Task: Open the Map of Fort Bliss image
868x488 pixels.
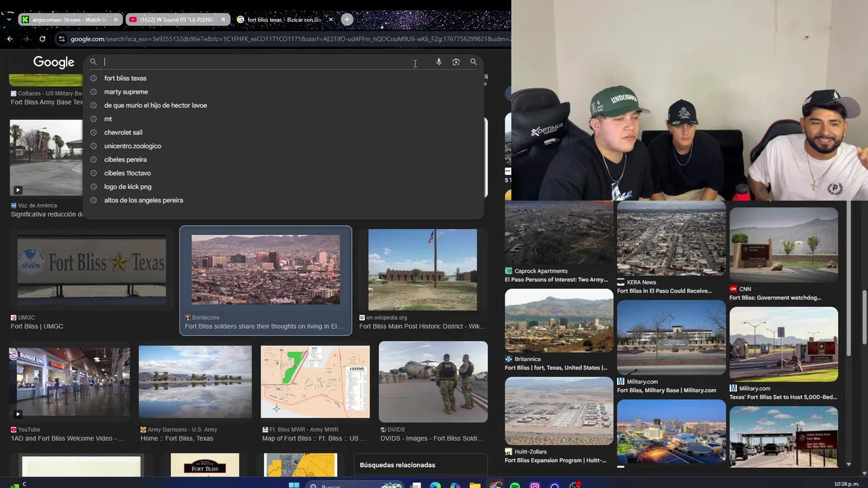Action: (315, 383)
